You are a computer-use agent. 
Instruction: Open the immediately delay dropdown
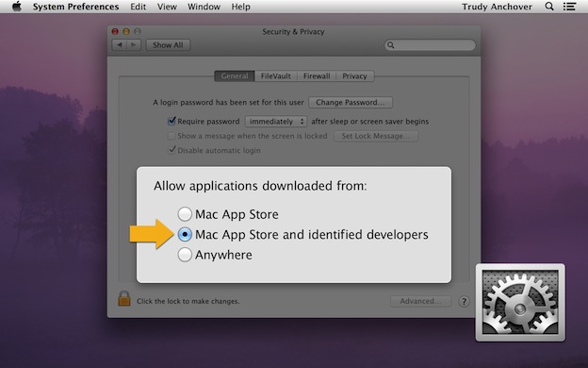276,122
